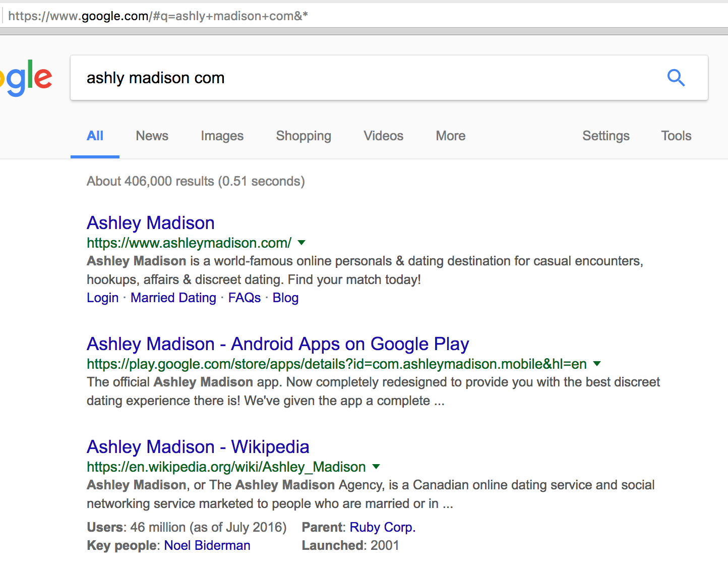View the Videos tab
Image resolution: width=728 pixels, height=565 pixels.
tap(383, 136)
